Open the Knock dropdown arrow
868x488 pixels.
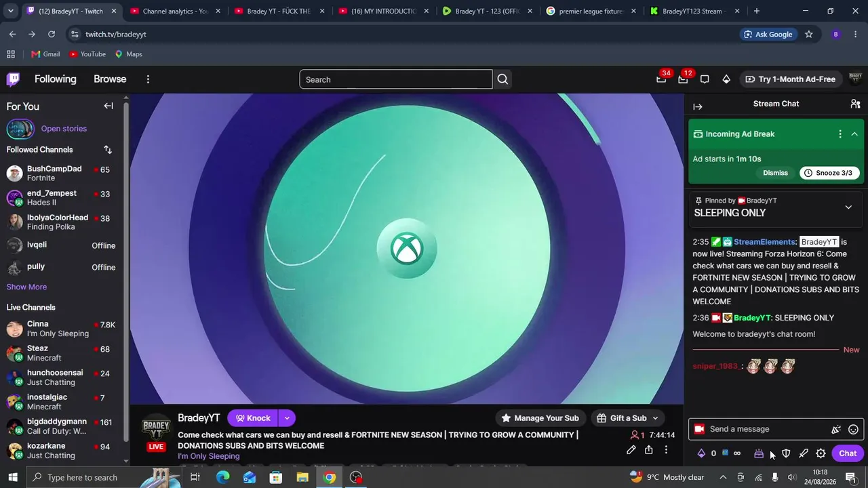287,418
